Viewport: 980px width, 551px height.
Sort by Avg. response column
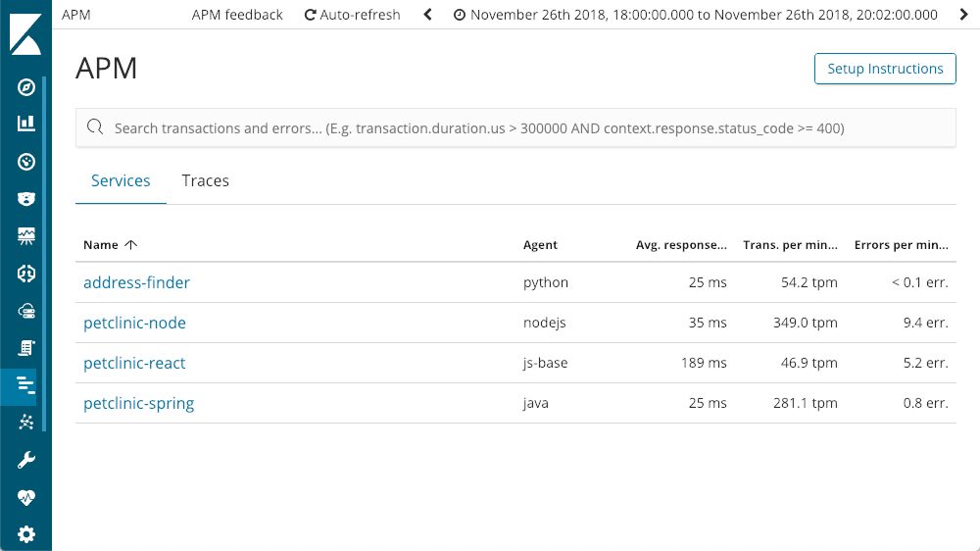681,244
